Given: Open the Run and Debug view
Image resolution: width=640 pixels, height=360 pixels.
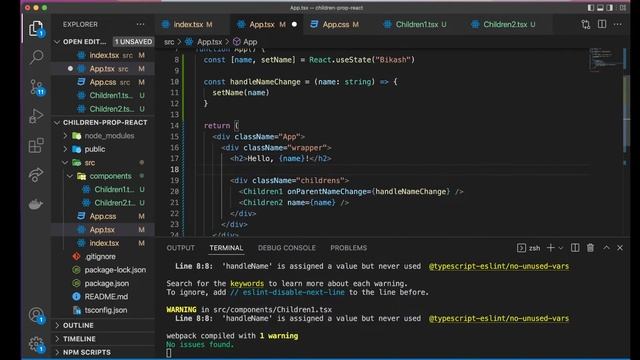Looking at the screenshot, I should click(x=36, y=116).
